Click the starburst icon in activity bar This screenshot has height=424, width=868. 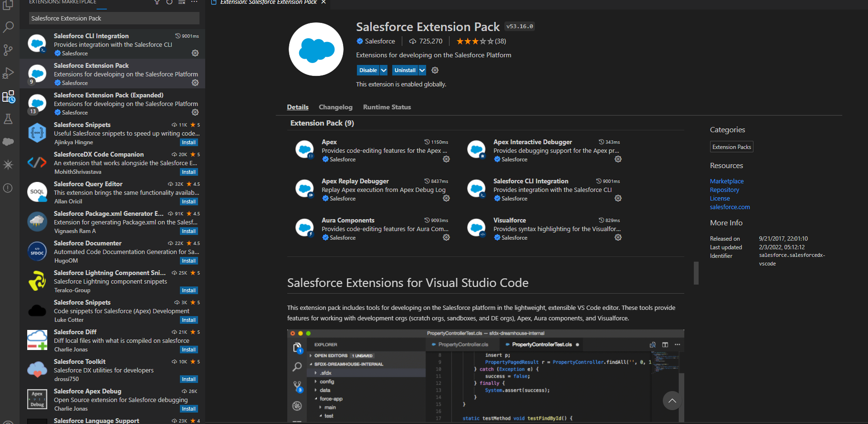(8, 165)
